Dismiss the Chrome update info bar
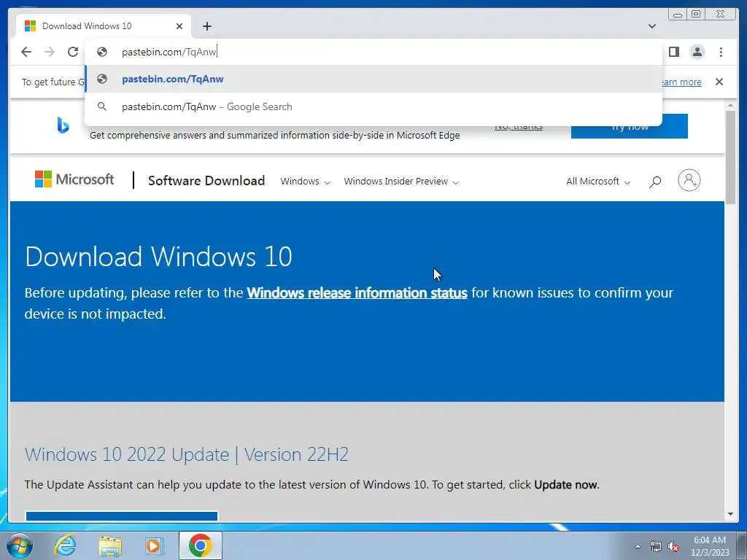Image resolution: width=747 pixels, height=560 pixels. (719, 82)
